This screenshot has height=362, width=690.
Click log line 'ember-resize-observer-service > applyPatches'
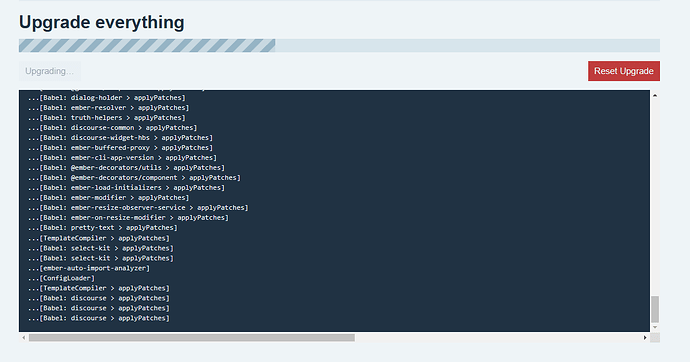coord(138,208)
